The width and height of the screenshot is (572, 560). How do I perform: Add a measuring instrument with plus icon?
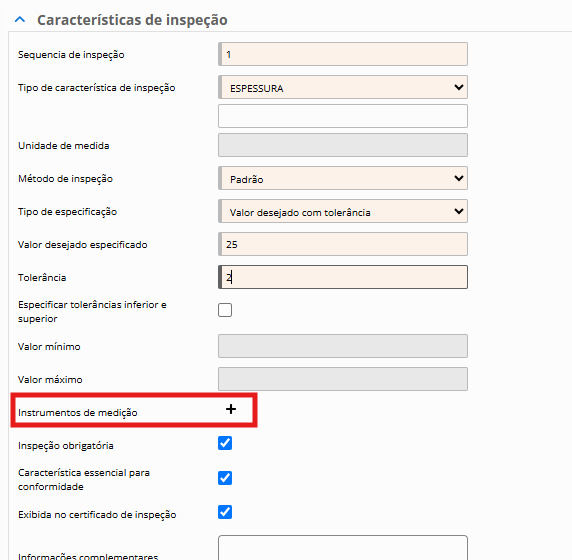click(x=231, y=409)
